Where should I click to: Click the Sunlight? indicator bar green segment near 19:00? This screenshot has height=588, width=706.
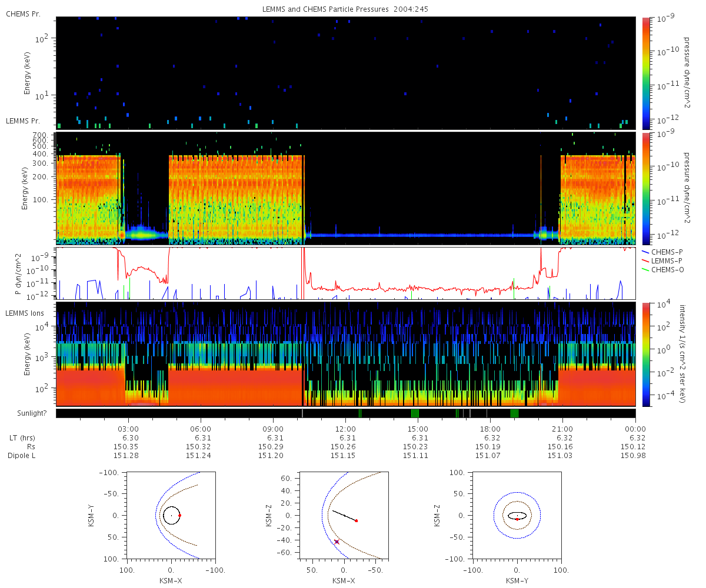tap(515, 413)
